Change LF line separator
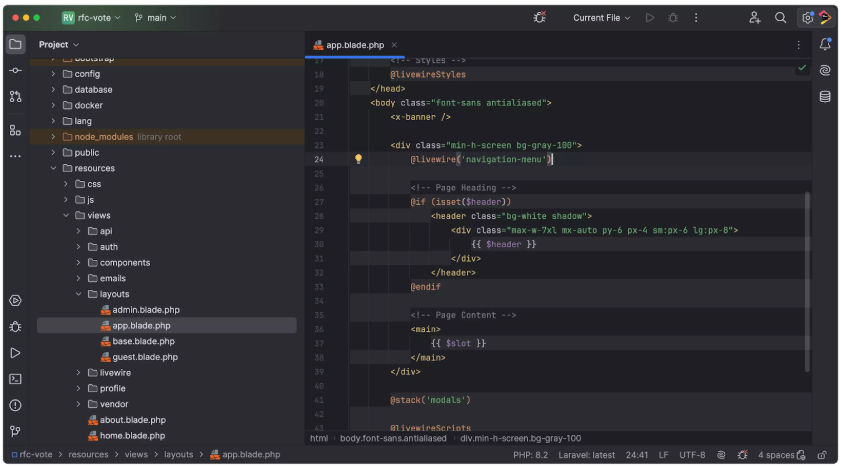 [663, 455]
